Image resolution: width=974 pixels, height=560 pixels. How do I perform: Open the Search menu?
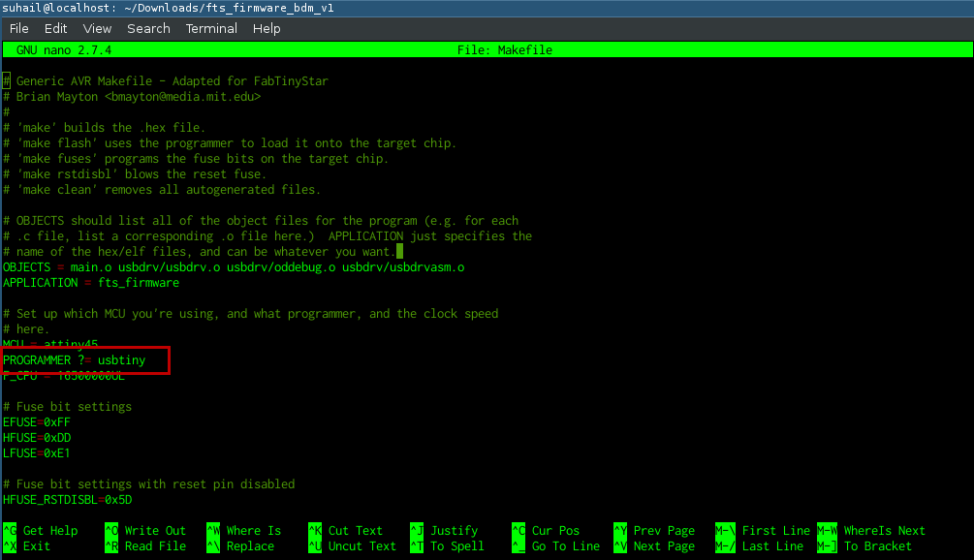click(x=148, y=28)
